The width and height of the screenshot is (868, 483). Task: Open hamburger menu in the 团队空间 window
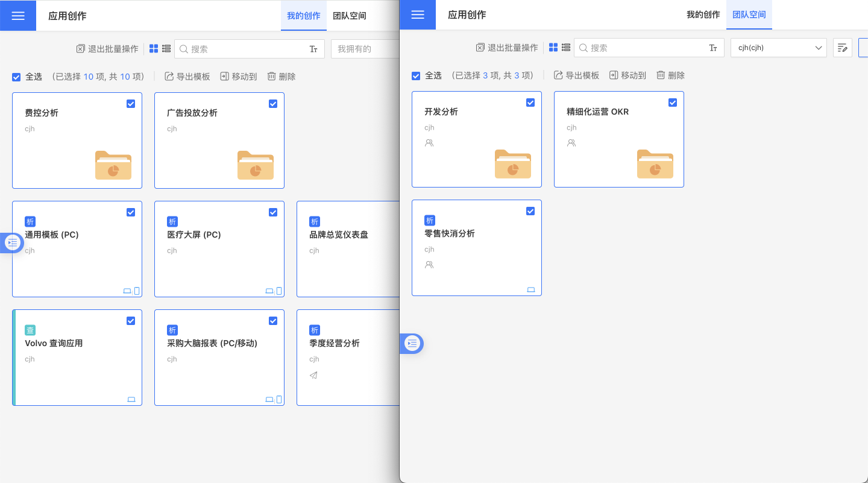click(418, 14)
